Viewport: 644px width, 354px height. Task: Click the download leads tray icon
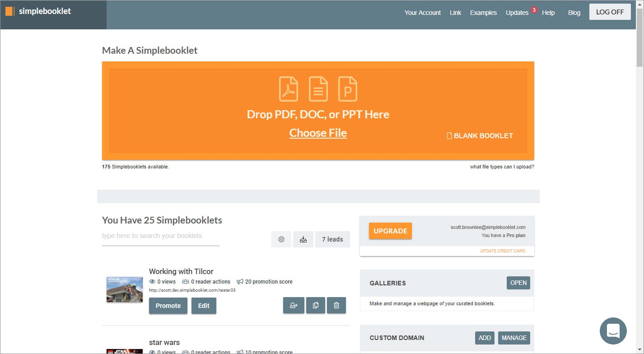[x=303, y=239]
